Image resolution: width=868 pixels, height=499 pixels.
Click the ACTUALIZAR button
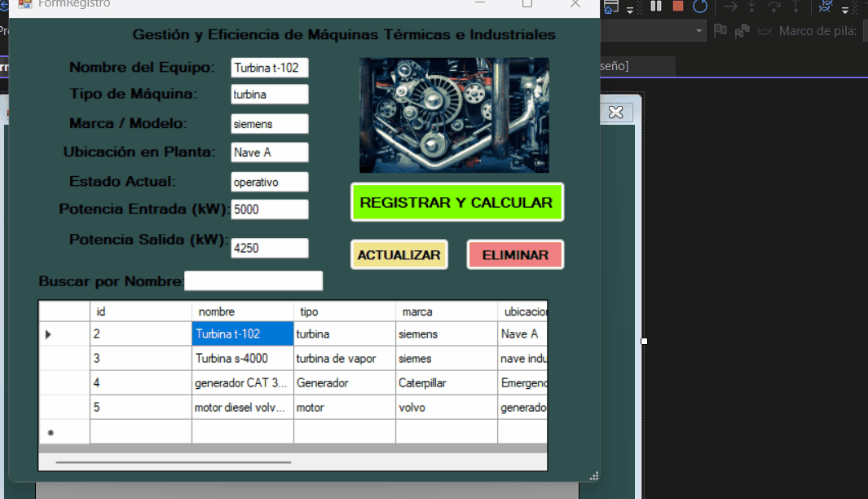coord(399,254)
